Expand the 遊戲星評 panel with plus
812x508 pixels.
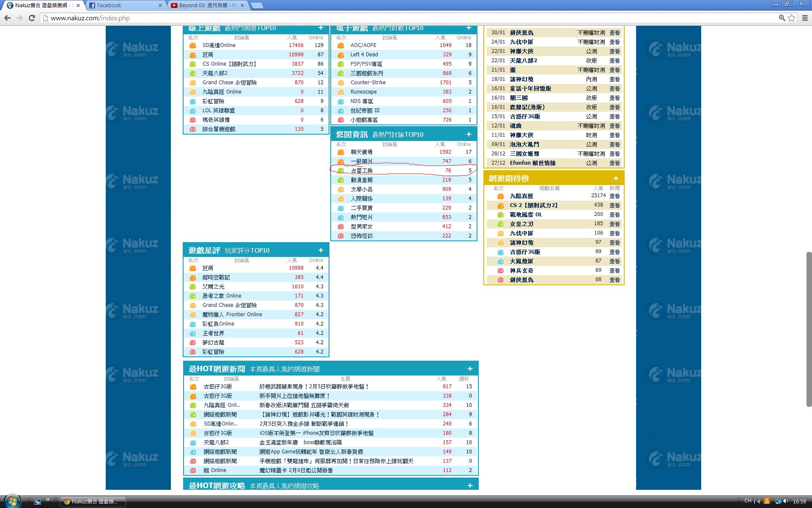(x=321, y=250)
